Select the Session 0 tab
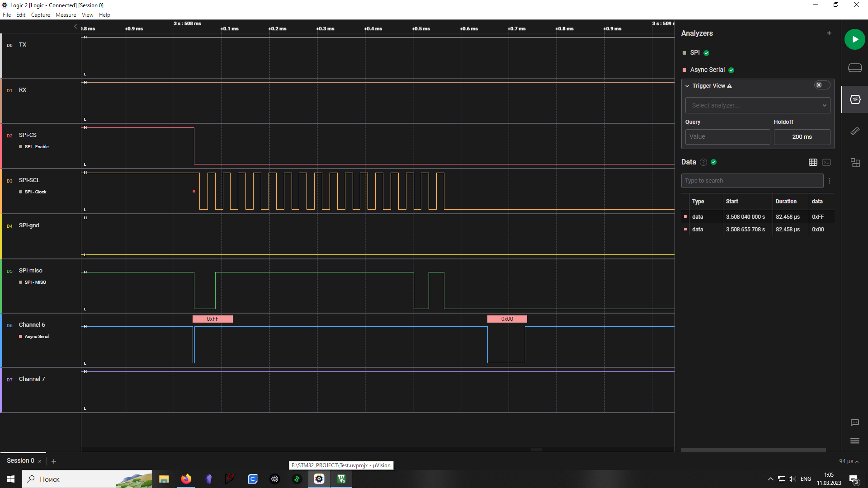Viewport: 868px width, 488px height. (x=20, y=460)
